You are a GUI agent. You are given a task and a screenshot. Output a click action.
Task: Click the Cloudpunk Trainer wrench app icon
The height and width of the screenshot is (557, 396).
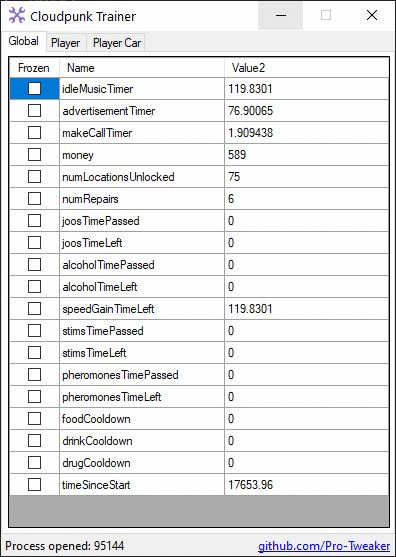(17, 16)
